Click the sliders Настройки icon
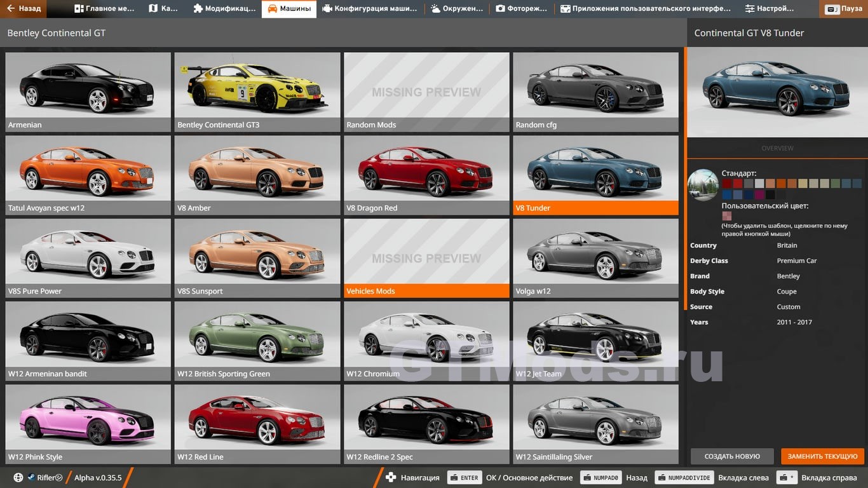Image resolution: width=868 pixels, height=488 pixels. click(x=750, y=9)
